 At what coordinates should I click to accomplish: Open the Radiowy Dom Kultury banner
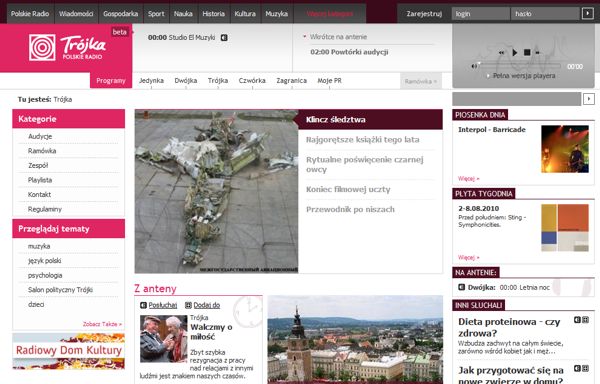68,351
